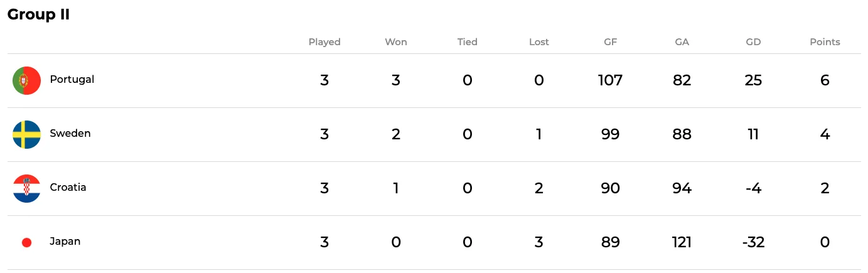Open the Sweden team link
The width and height of the screenshot is (868, 273).
[x=70, y=134]
